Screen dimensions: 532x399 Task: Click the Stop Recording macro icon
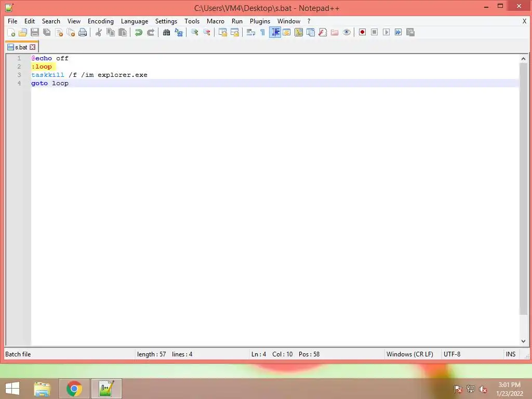click(x=374, y=32)
